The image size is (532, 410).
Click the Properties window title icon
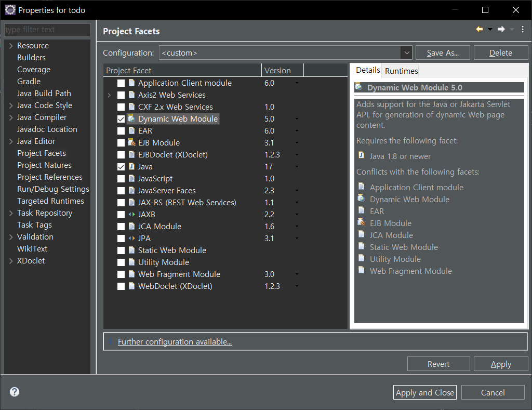pyautogui.click(x=10, y=10)
